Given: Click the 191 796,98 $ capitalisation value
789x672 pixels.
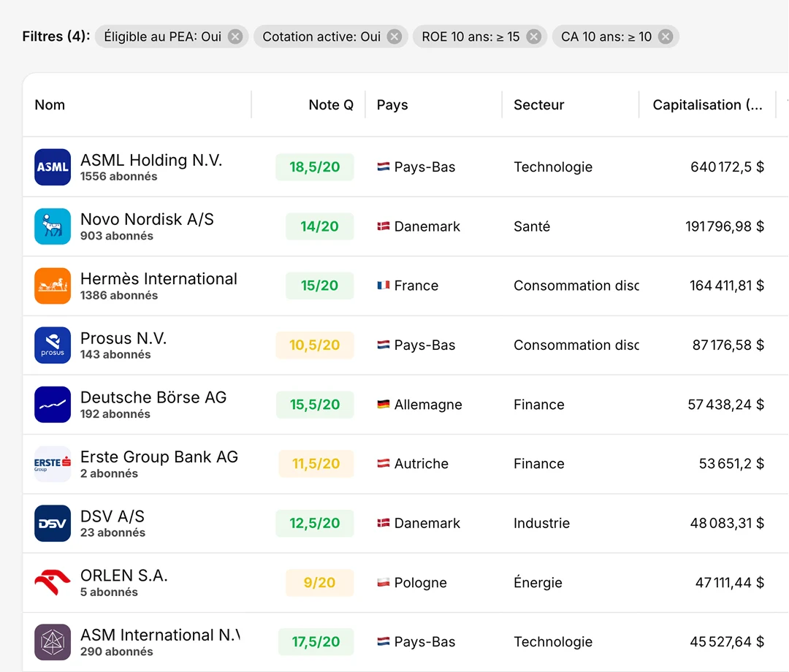Looking at the screenshot, I should click(x=725, y=226).
